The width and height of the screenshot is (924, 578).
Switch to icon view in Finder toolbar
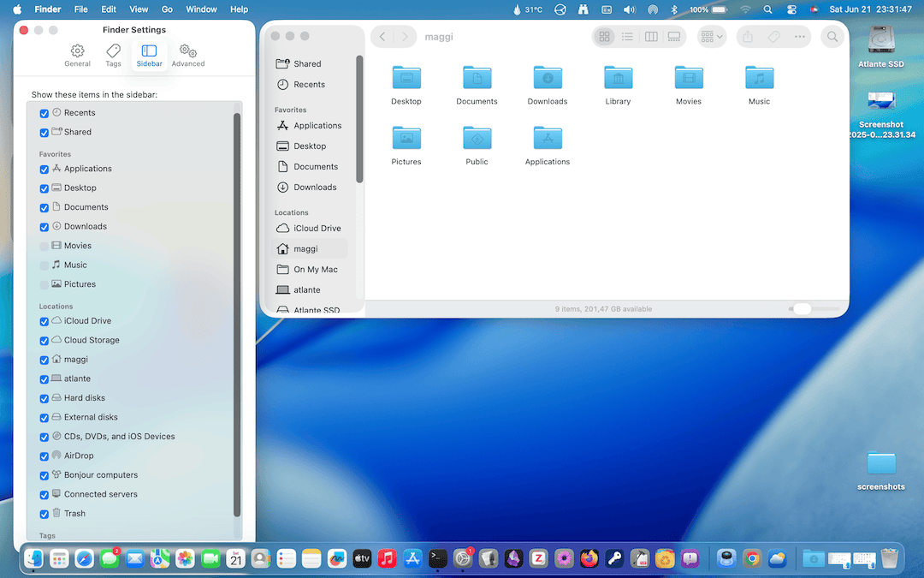tap(604, 37)
